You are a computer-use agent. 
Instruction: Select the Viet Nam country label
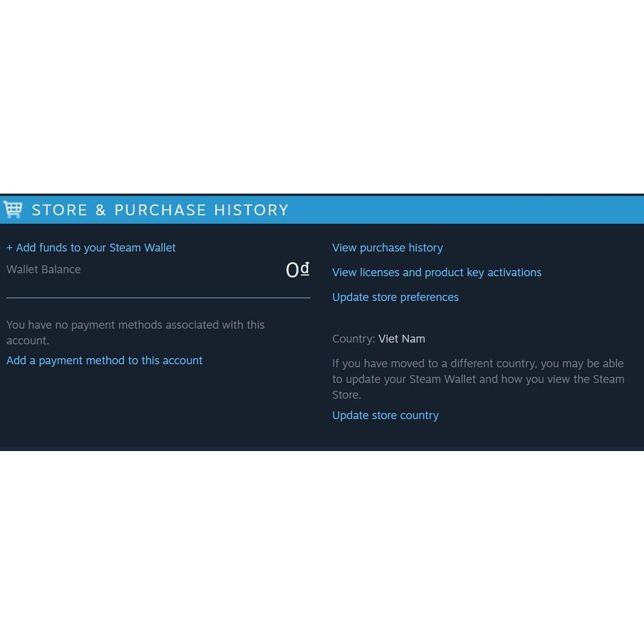pyautogui.click(x=402, y=339)
